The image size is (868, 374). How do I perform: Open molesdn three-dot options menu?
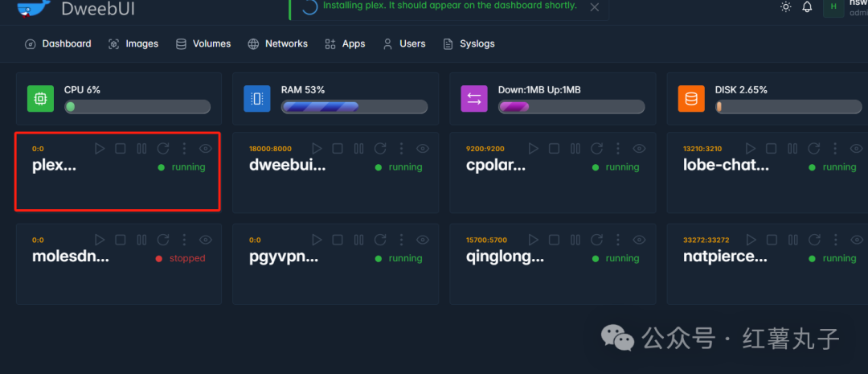(x=184, y=240)
